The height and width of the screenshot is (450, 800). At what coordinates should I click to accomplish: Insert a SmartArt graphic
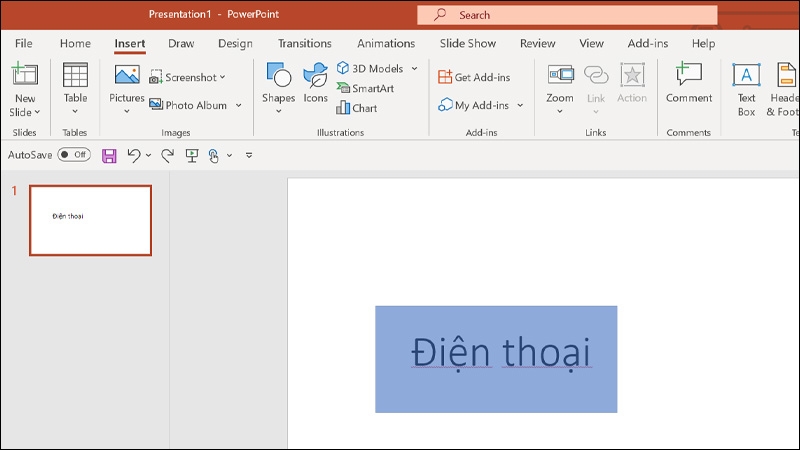tap(365, 88)
